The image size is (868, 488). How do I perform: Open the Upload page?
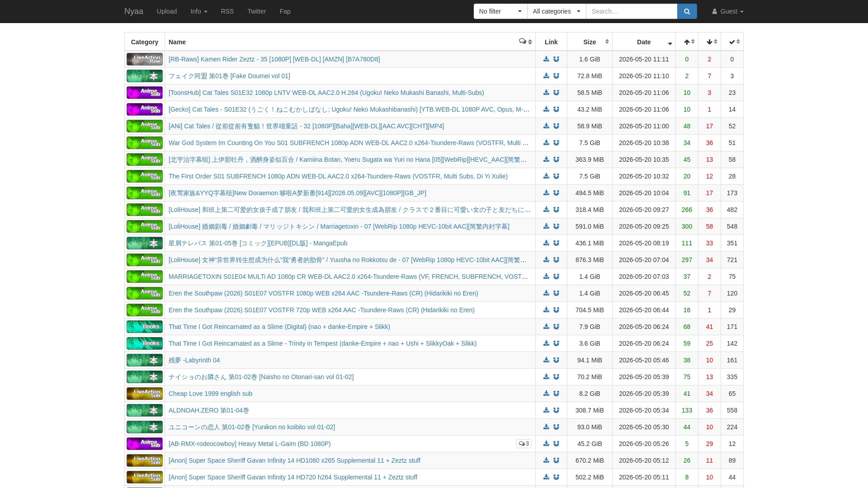tap(167, 11)
